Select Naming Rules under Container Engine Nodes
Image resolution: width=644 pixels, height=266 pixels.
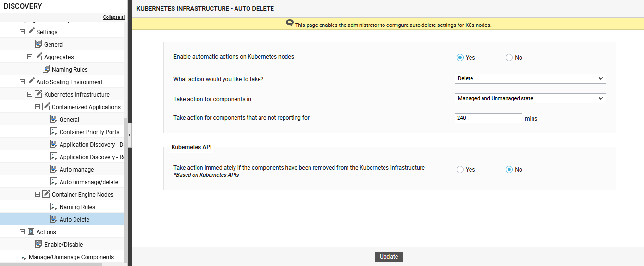coord(77,207)
